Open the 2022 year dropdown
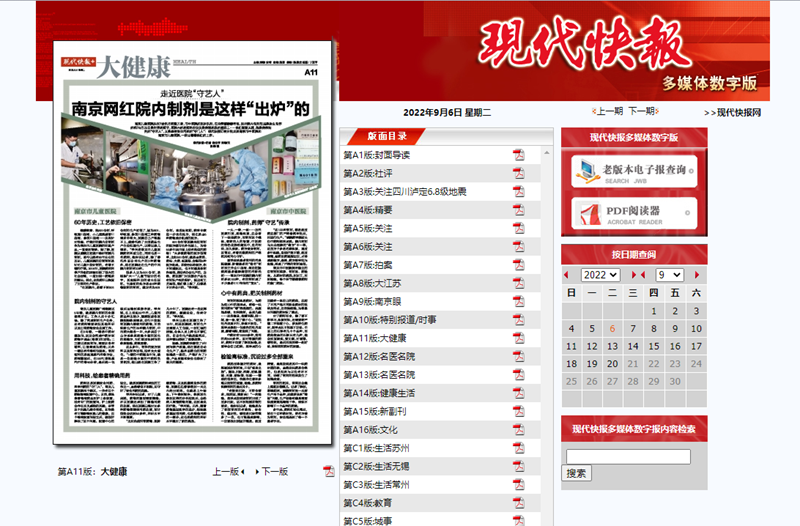This screenshot has width=800, height=526. point(601,275)
